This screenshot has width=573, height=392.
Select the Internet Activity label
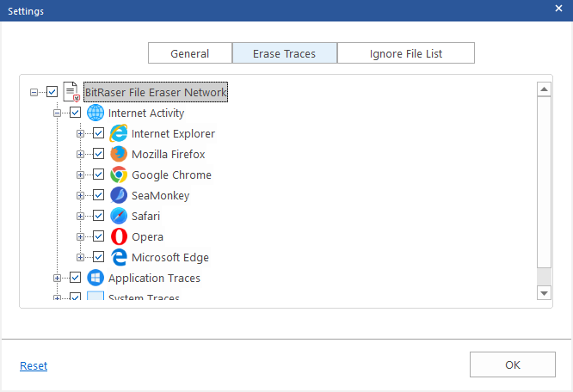(146, 113)
